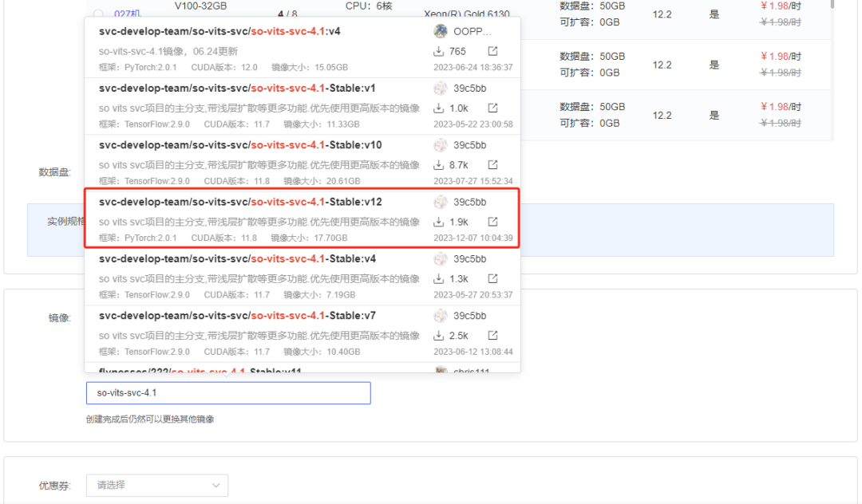Open external link for Stable:v12 image

point(492,222)
